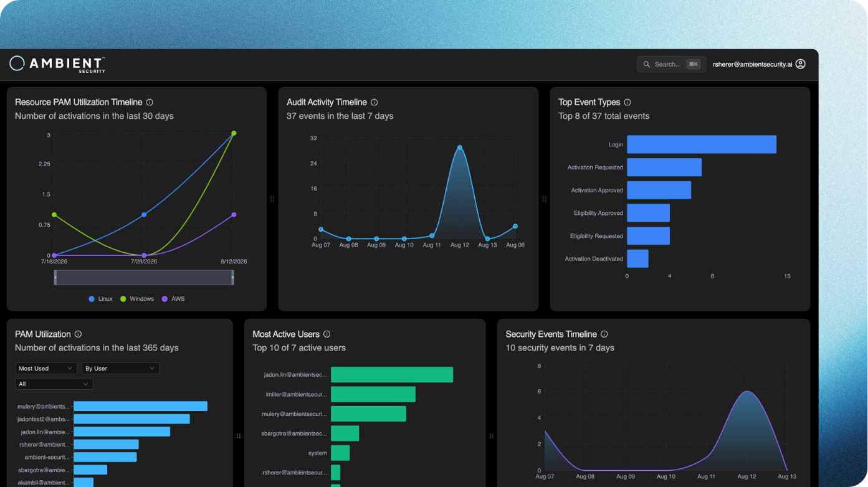Click the jadontest2 bar in PAM Utilization
Image resolution: width=868 pixels, height=487 pixels.
131,419
